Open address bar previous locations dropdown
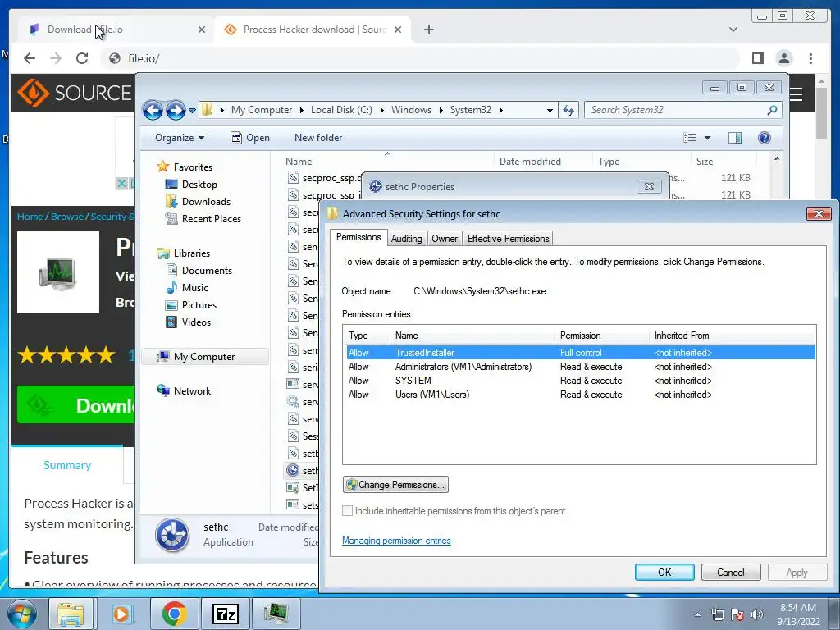840x630 pixels. coord(550,111)
